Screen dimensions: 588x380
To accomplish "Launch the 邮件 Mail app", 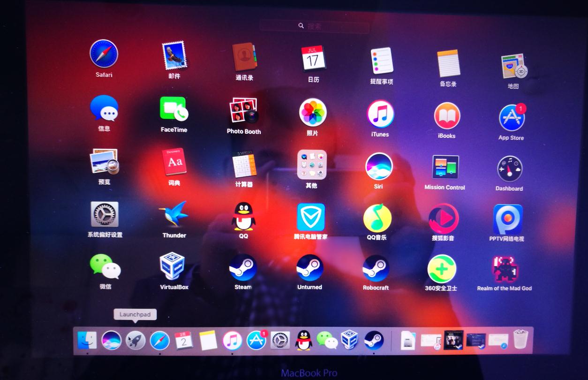I will point(174,56).
